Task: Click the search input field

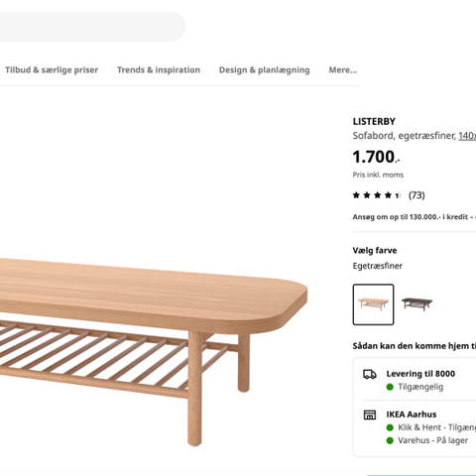Action: (x=92, y=27)
